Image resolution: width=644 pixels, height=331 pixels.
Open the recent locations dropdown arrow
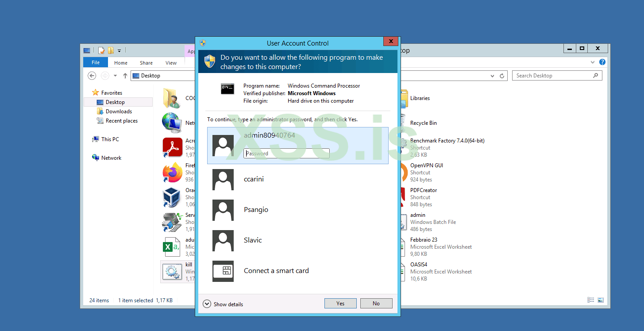(x=116, y=76)
